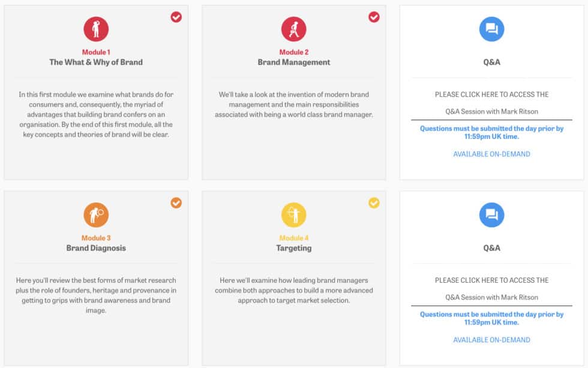Open the Q&A Session with Mark Ritson link
Viewport: 588px width, 368px height.
(491, 111)
